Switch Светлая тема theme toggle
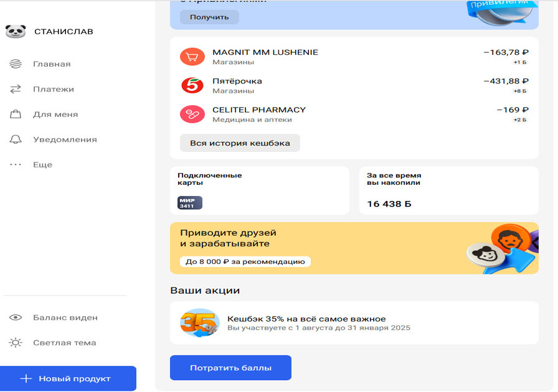The height and width of the screenshot is (392, 558). [16, 343]
